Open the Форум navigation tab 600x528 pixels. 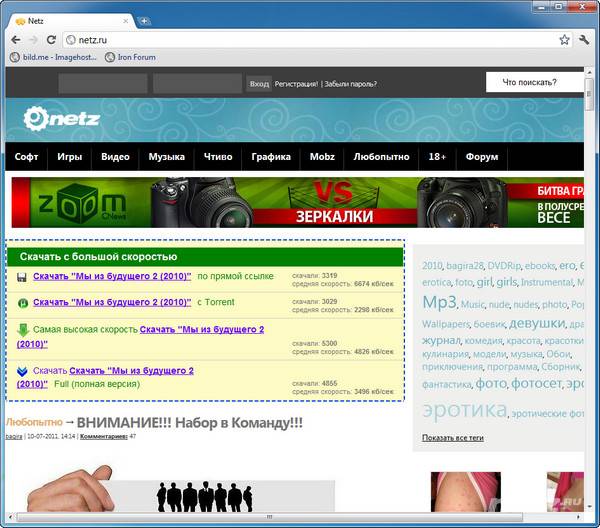[x=482, y=157]
